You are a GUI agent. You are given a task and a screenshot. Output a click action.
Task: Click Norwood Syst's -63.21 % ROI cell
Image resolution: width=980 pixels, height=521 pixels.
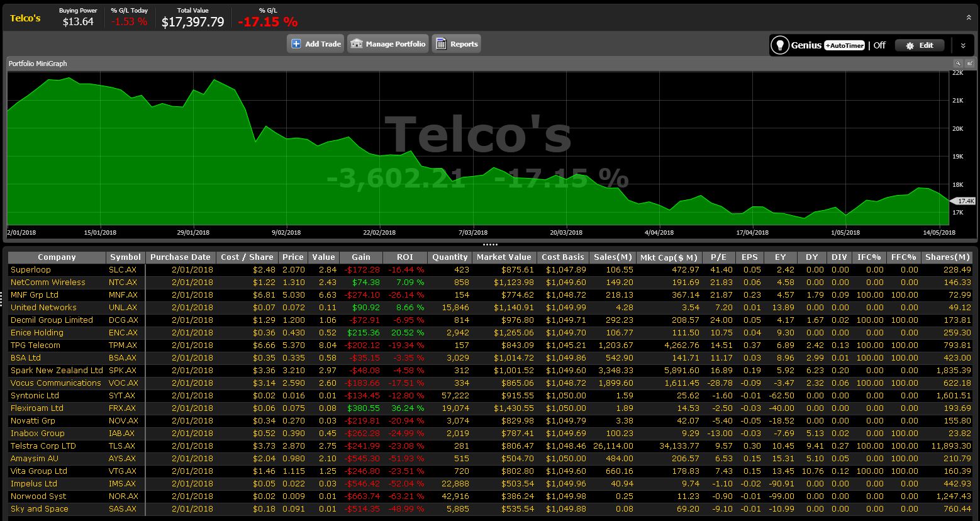coord(405,496)
